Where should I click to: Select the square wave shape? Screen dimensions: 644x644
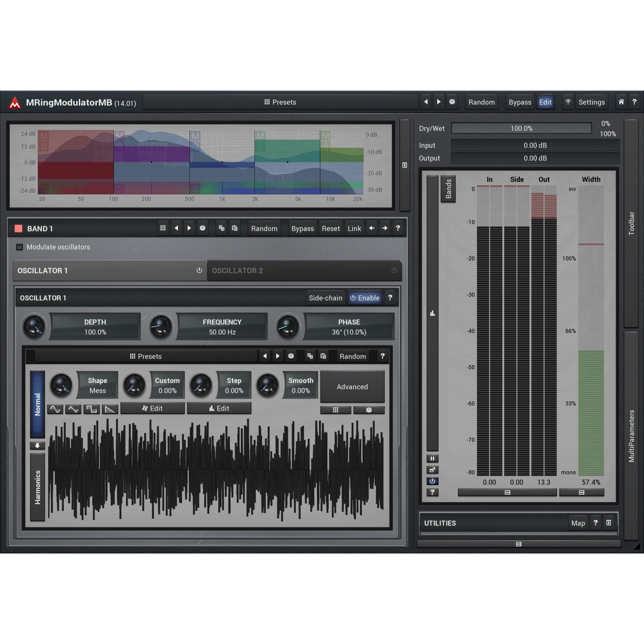pos(91,409)
